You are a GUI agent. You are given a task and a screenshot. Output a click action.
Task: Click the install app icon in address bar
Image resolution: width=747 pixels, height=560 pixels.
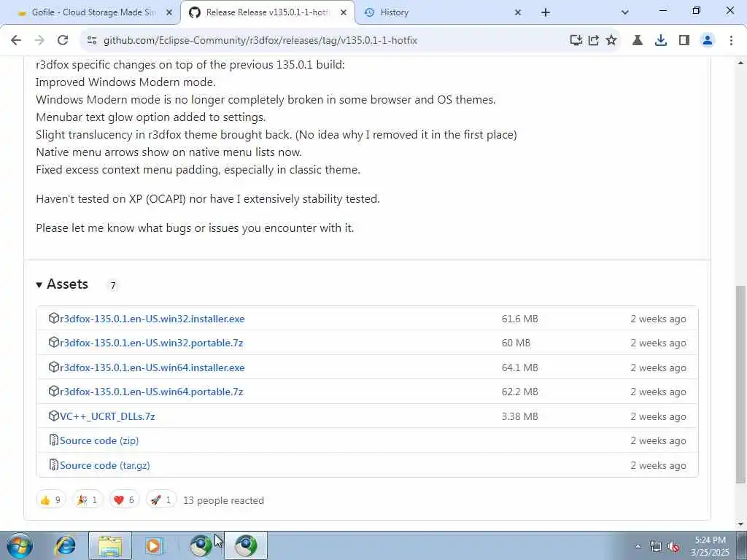[576, 41]
